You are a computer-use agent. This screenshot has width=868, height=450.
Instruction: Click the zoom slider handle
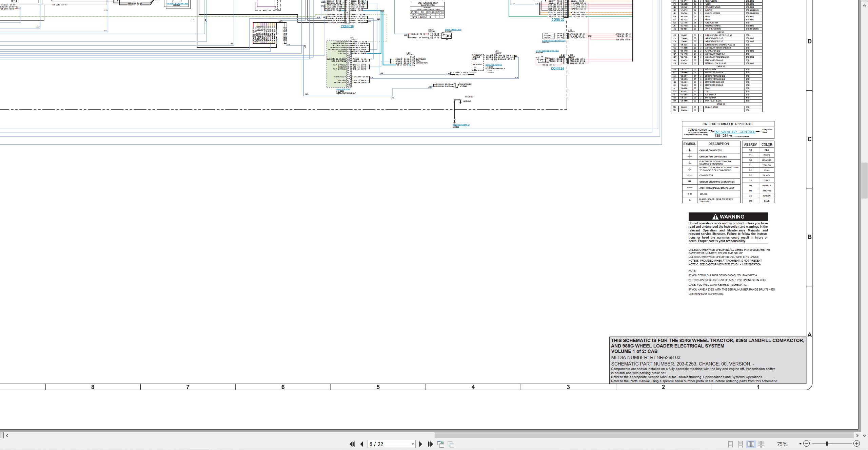click(x=827, y=444)
